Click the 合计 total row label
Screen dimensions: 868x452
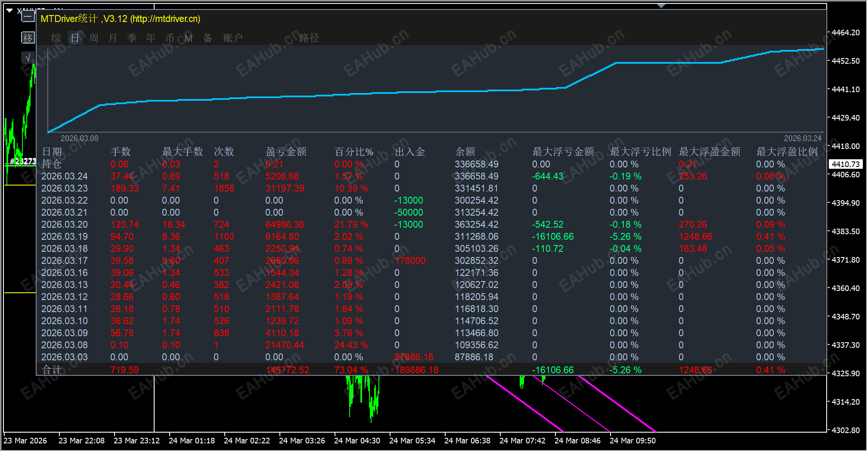52,370
